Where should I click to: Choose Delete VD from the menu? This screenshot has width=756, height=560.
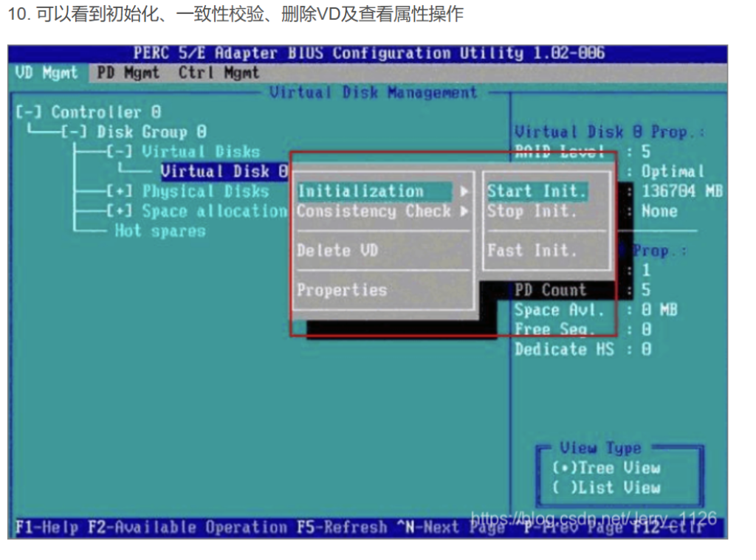coord(337,251)
